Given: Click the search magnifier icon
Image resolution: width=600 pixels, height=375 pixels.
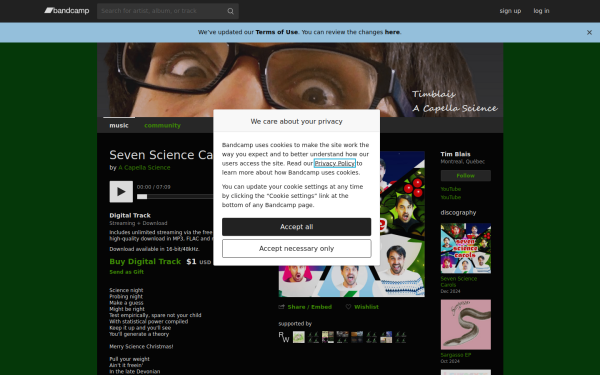Looking at the screenshot, I should [230, 11].
